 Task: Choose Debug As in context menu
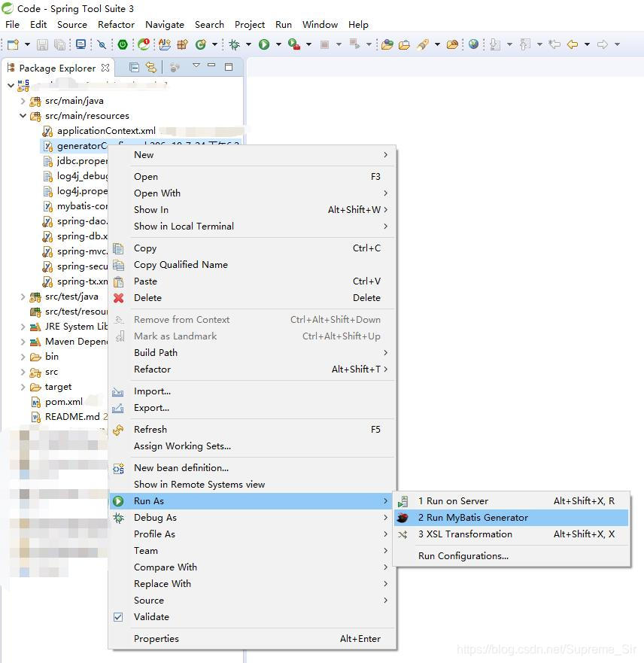pyautogui.click(x=252, y=518)
